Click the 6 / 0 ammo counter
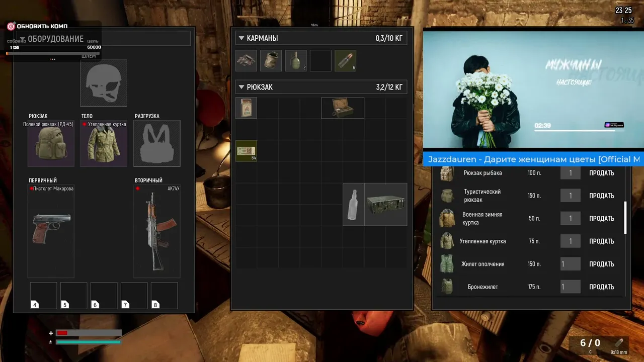 pos(590,343)
